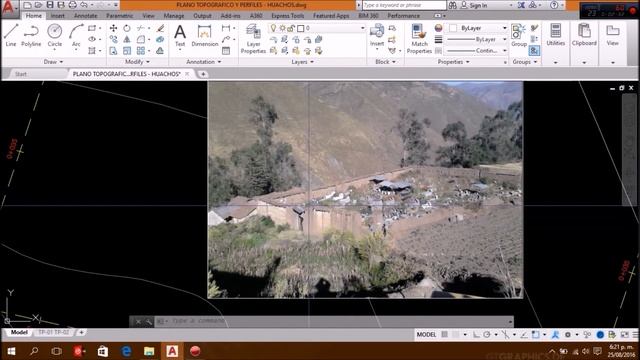
Task: Select the Stretch tool in Modify
Action: pos(113,51)
